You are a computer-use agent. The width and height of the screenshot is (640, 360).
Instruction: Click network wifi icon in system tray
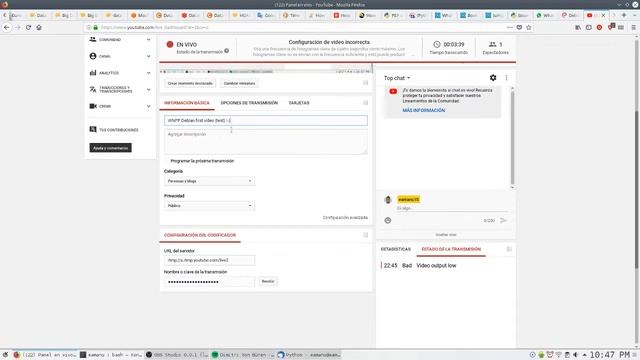click(558, 355)
